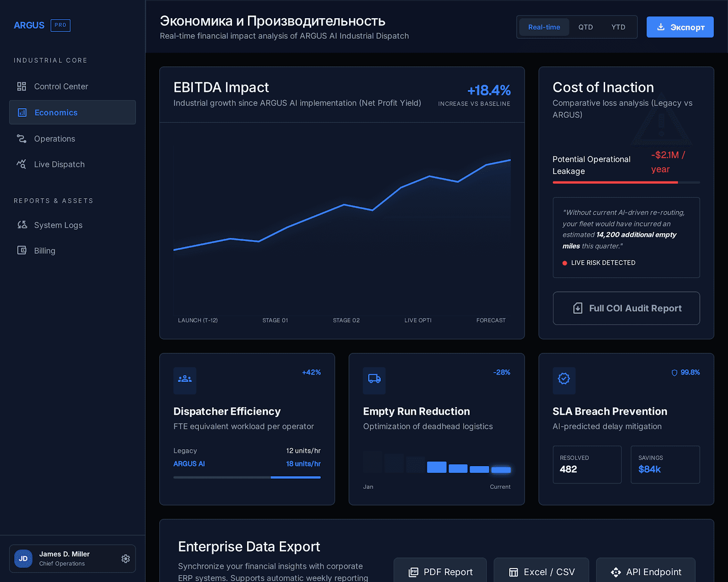Switch to Real-time period
728x582 pixels.
point(544,27)
